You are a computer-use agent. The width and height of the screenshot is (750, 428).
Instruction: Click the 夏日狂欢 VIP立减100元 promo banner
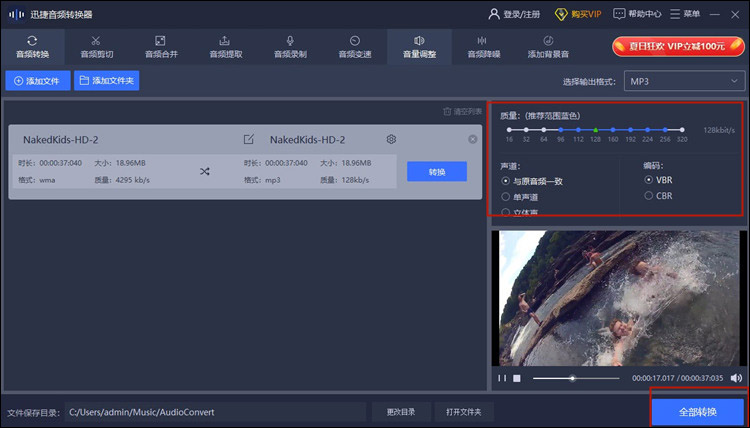[x=678, y=46]
